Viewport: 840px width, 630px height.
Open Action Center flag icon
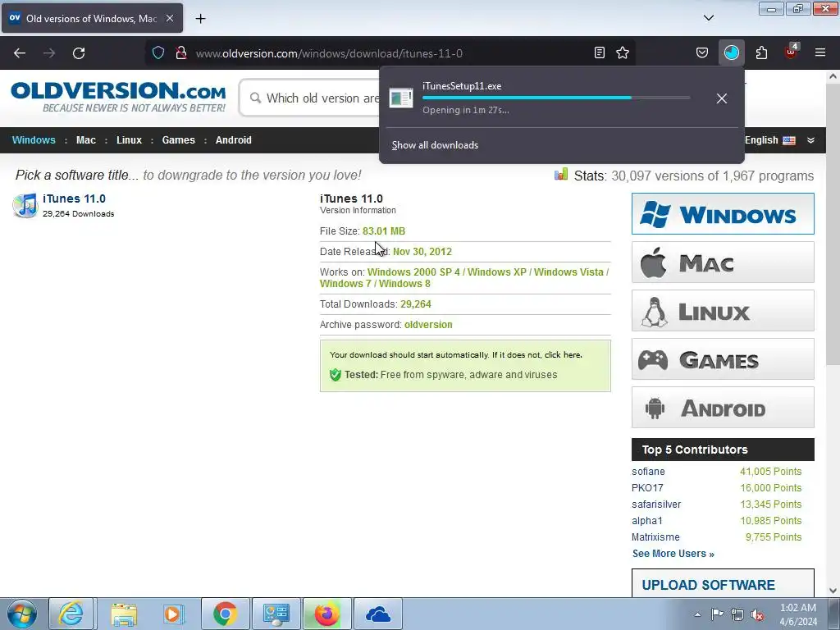(717, 614)
